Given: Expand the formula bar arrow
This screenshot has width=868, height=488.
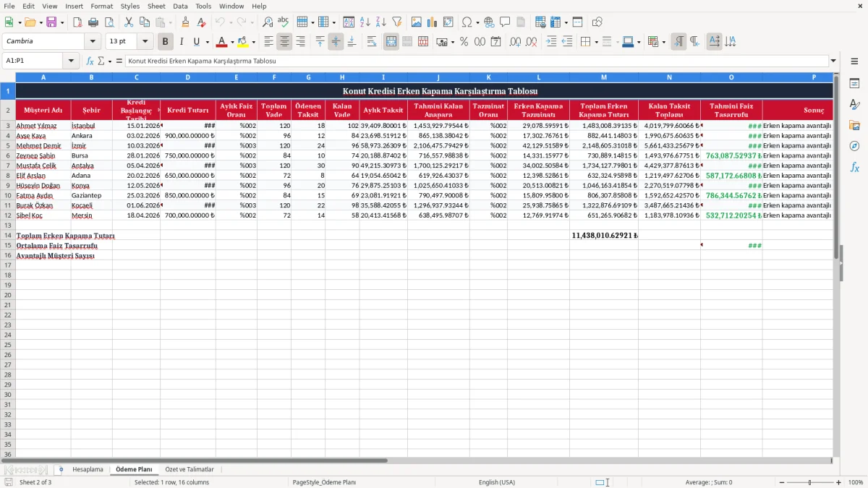Looking at the screenshot, I should pos(833,61).
